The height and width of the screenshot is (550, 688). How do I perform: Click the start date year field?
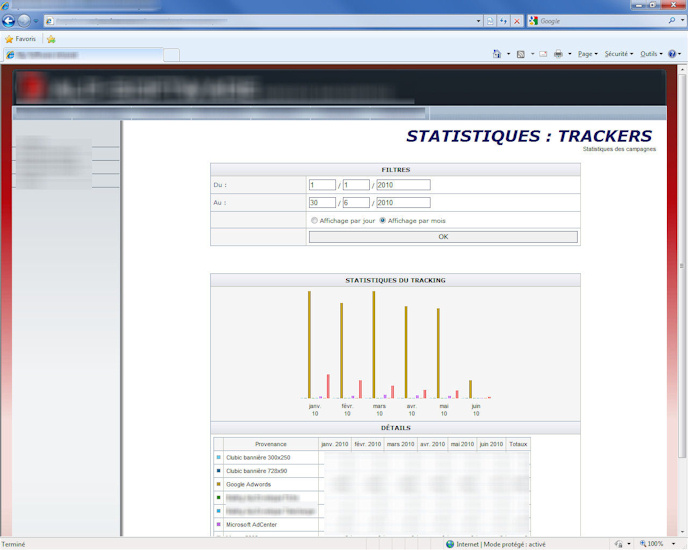403,185
